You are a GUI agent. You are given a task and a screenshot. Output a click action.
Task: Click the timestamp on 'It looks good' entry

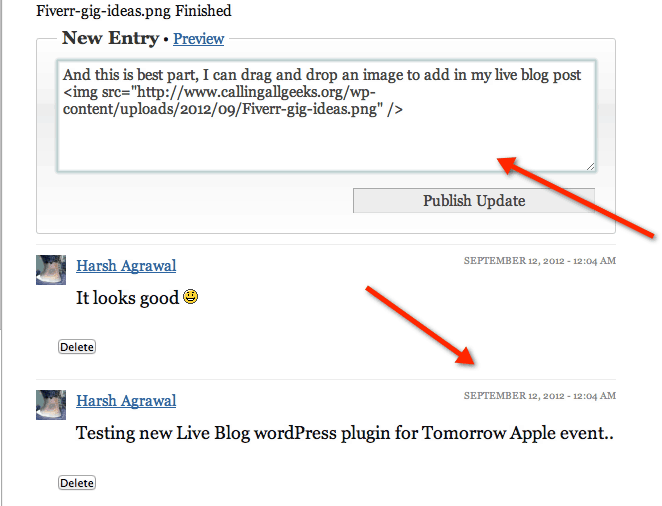pos(540,261)
